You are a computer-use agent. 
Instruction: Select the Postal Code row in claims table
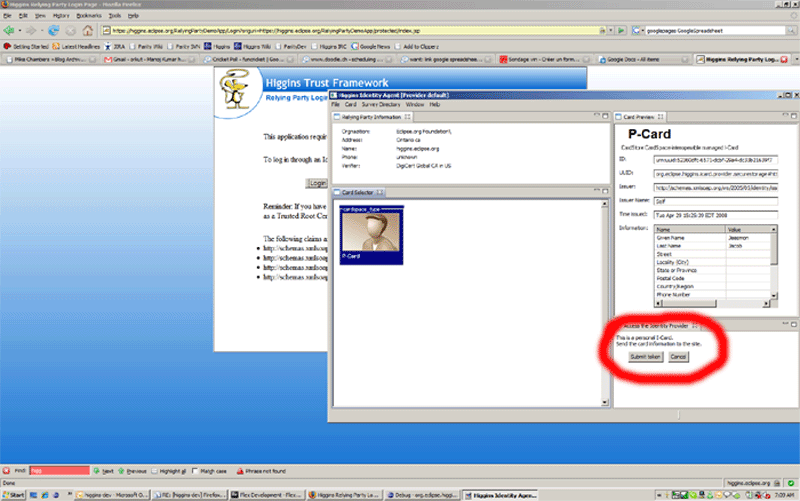tap(712, 279)
